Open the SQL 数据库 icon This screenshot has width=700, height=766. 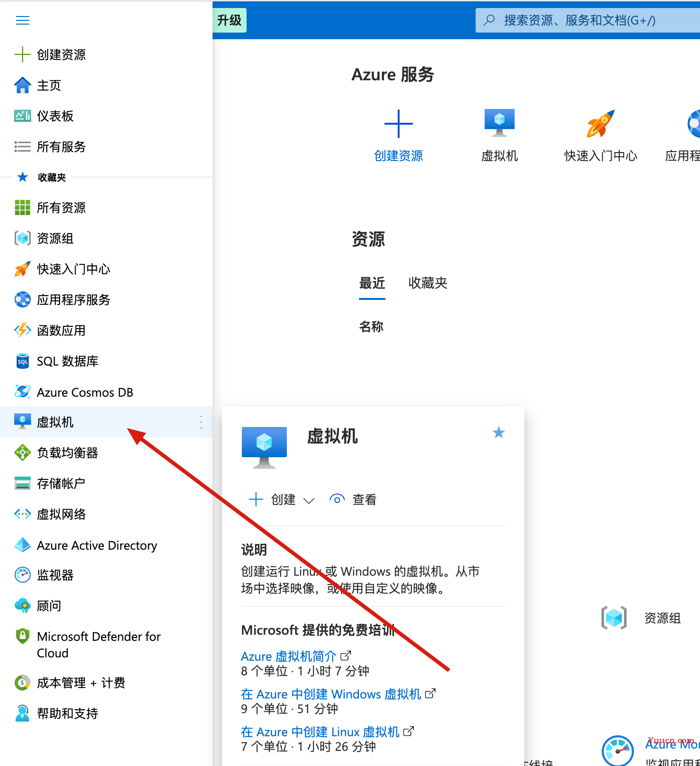pos(22,361)
